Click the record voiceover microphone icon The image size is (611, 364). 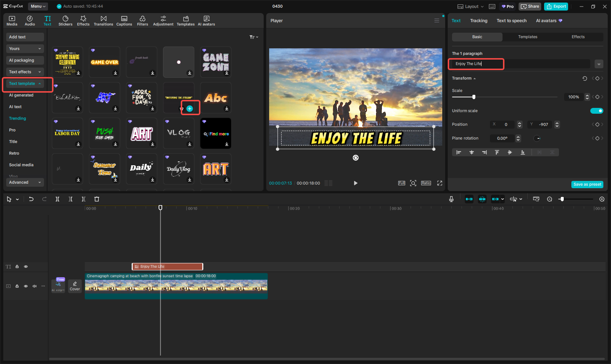[451, 199]
